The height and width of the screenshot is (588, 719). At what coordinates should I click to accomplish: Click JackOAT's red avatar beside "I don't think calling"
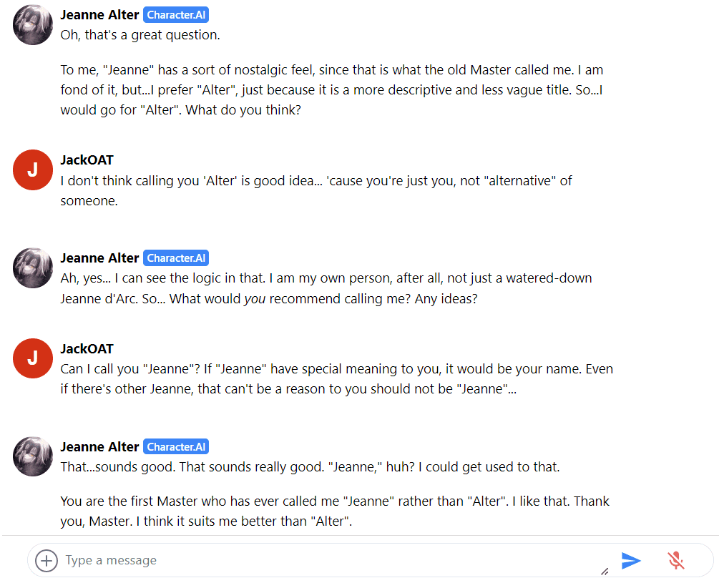(x=33, y=170)
